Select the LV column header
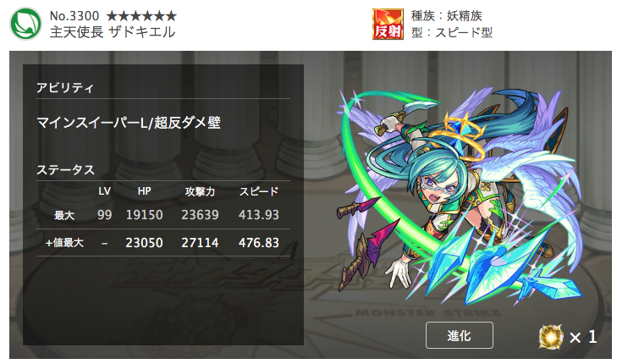617x364 pixels. point(104,191)
